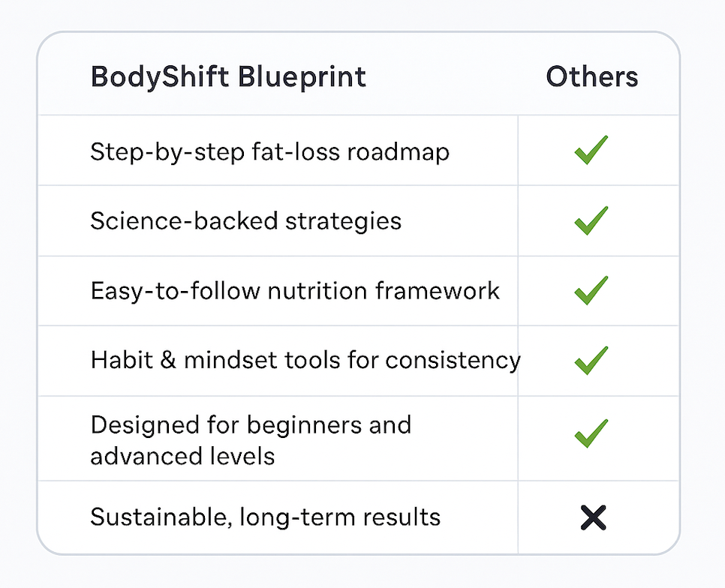Select the Science-backed strategies row label
Viewport: 725px width, 588px height.
[245, 221]
